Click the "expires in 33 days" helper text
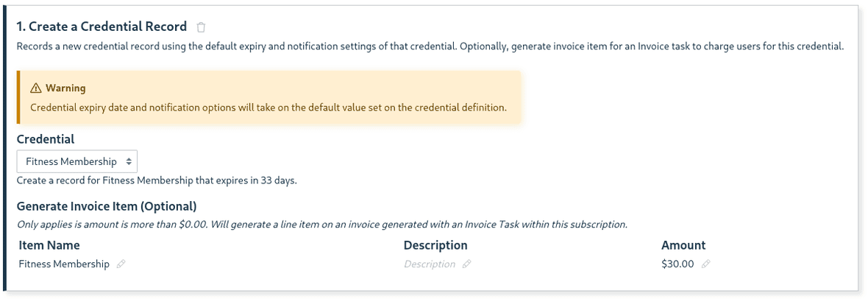 pyautogui.click(x=157, y=180)
